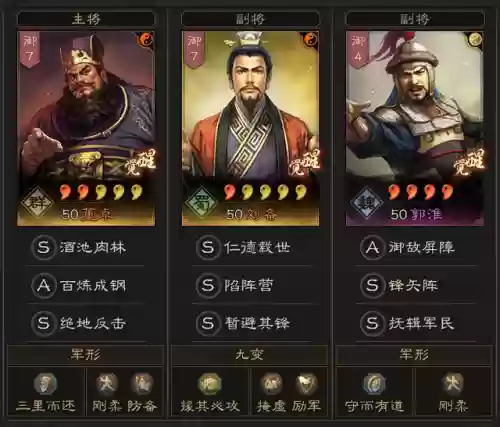
Task: Open the 主将 slot header
Action: 86,19
